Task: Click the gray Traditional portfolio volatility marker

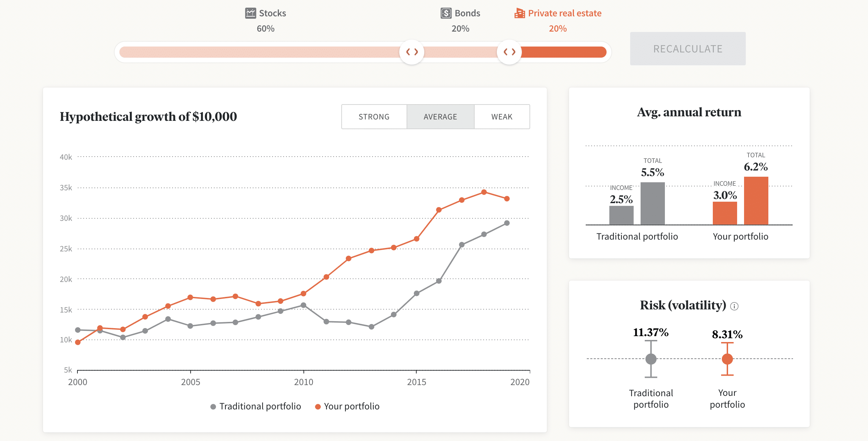Action: 651,359
